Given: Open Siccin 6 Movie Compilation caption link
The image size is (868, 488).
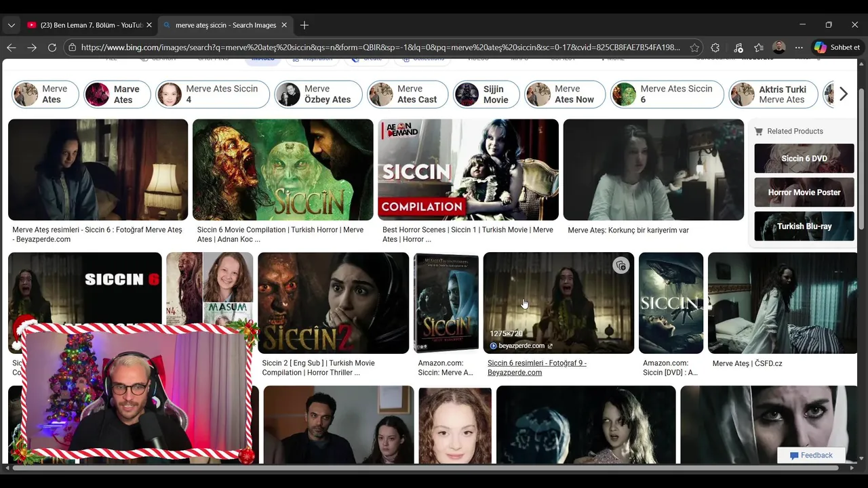Looking at the screenshot, I should point(280,235).
